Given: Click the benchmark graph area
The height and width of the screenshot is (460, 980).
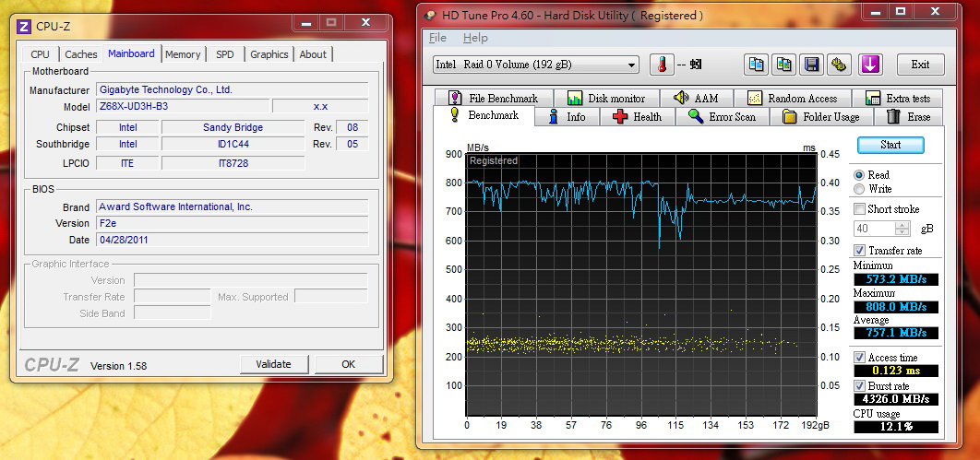Looking at the screenshot, I should click(641, 285).
